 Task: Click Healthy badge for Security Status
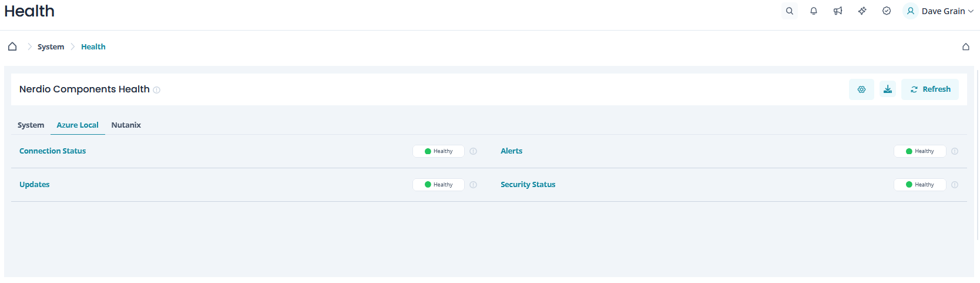tap(919, 185)
